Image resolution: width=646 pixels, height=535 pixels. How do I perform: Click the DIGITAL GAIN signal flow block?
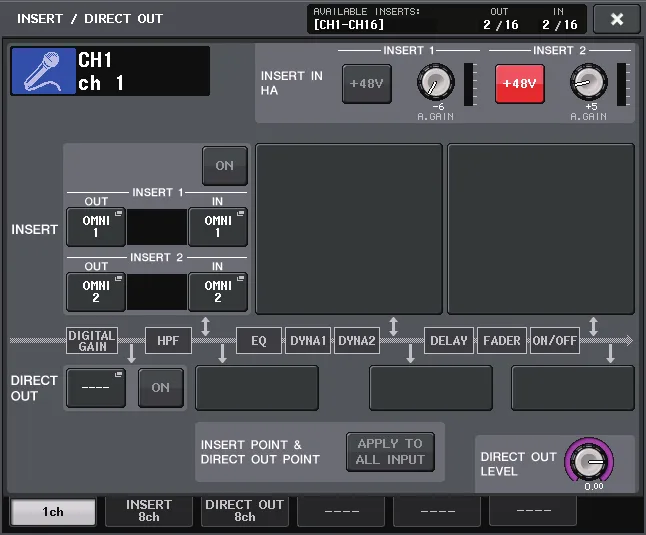pyautogui.click(x=92, y=341)
